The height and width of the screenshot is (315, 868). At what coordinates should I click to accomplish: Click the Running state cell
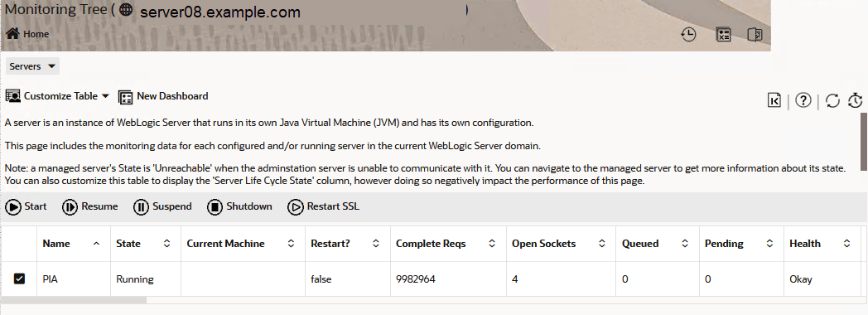pos(146,279)
